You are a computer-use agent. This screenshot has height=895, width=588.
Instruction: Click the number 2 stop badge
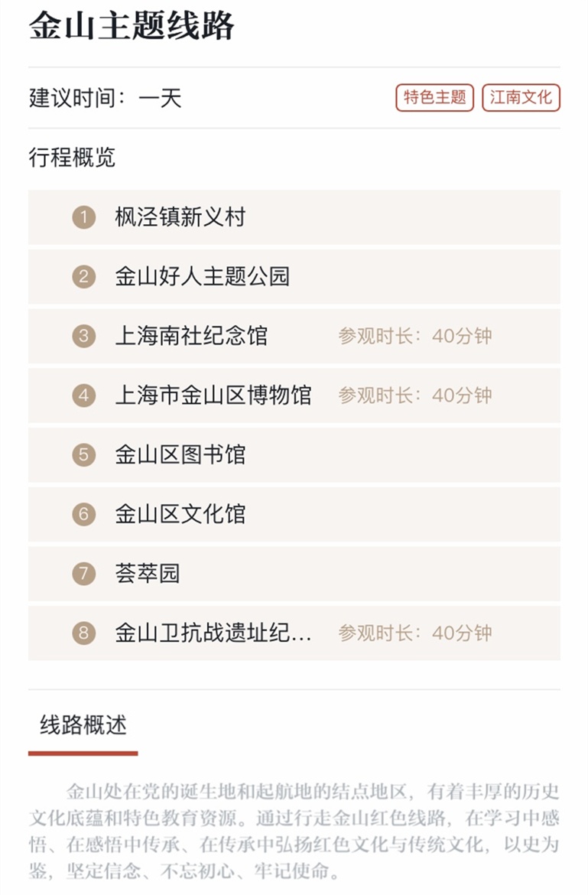pos(84,277)
